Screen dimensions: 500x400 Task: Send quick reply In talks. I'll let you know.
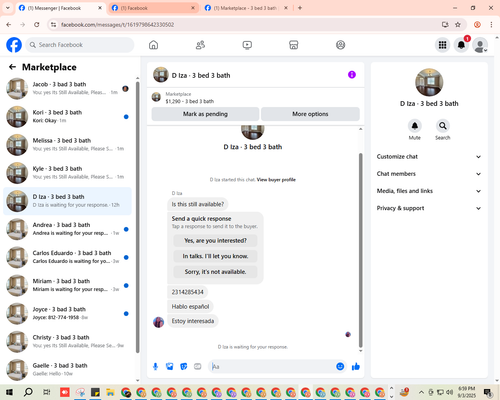(215, 256)
